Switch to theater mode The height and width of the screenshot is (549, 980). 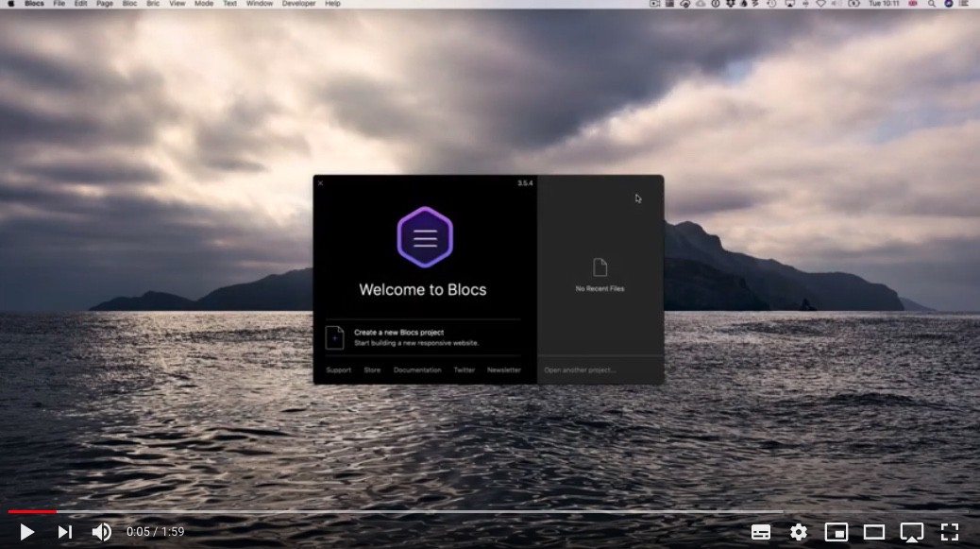874,532
